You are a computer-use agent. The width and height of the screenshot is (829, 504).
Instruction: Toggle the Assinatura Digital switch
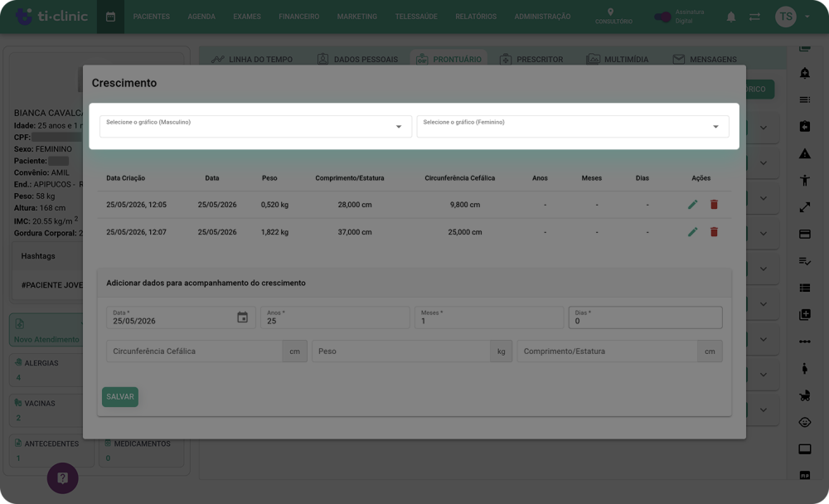click(662, 17)
